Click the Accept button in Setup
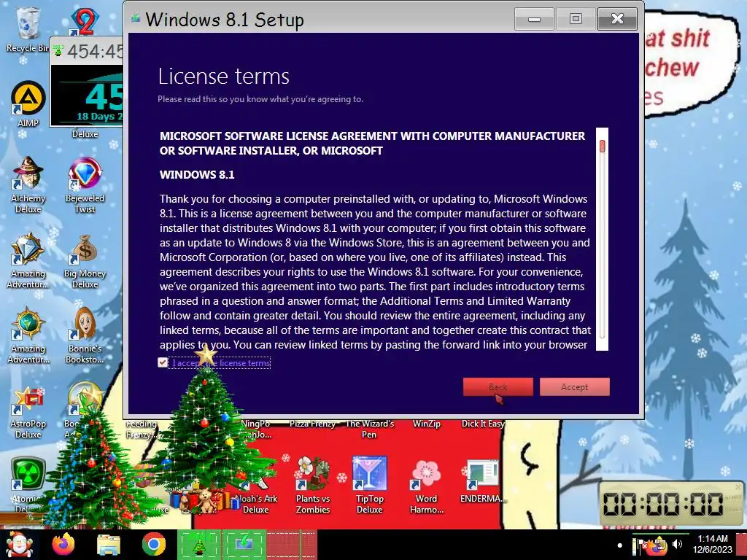 tap(575, 387)
